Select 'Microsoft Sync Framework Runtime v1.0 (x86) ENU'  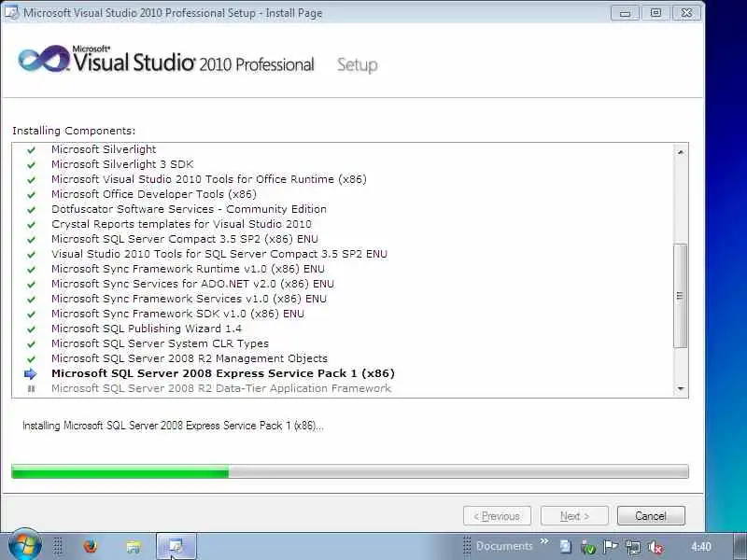(x=189, y=269)
